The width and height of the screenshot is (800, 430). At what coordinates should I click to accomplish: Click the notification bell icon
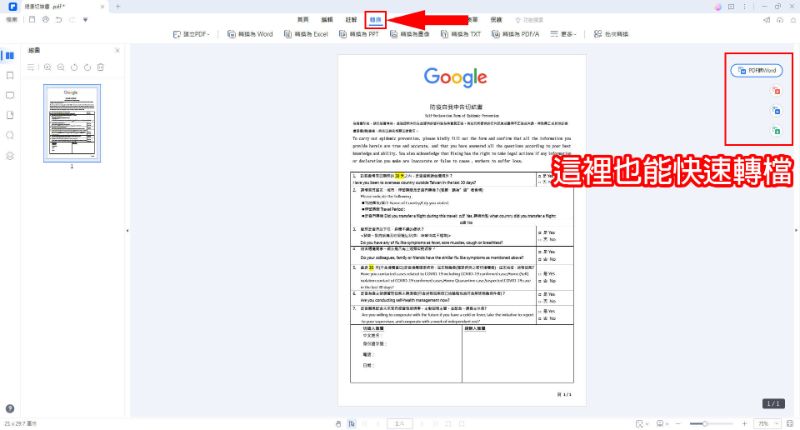pos(793,20)
